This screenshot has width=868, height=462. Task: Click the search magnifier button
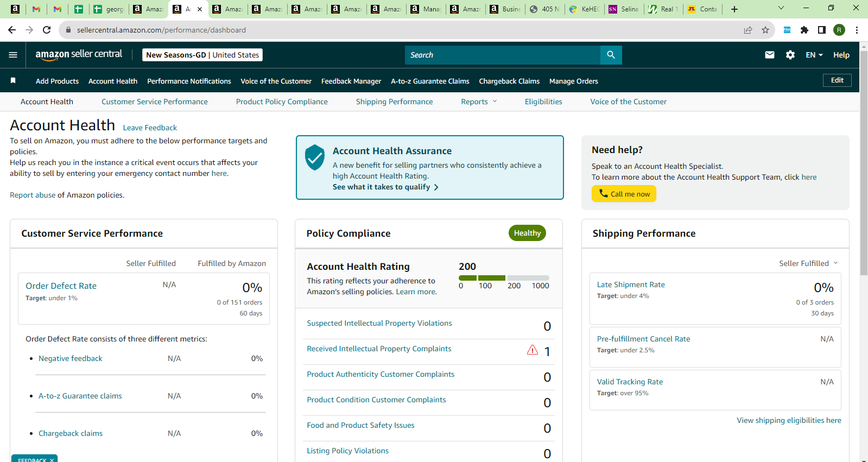click(x=611, y=55)
